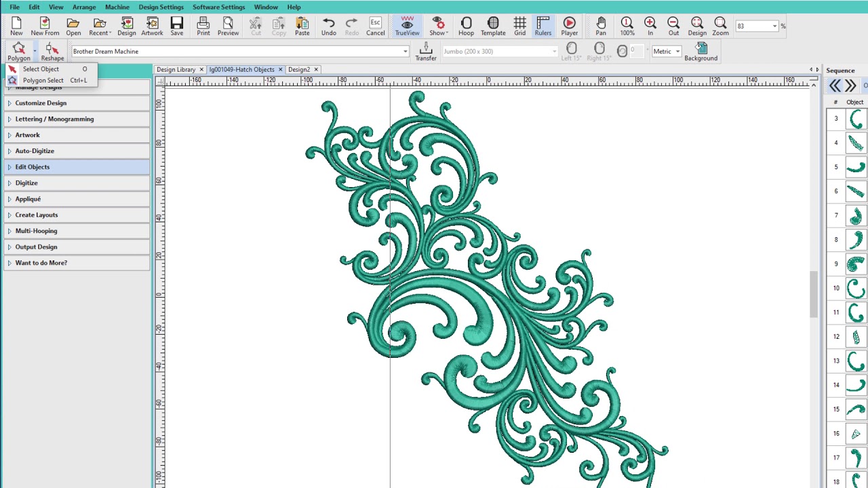
Task: Toggle TrueView rendering
Action: click(x=407, y=26)
